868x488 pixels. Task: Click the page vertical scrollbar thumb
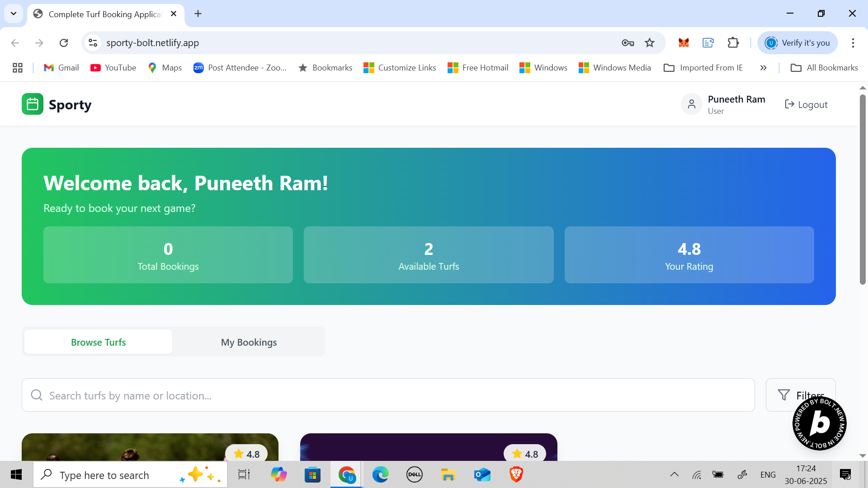[x=863, y=190]
